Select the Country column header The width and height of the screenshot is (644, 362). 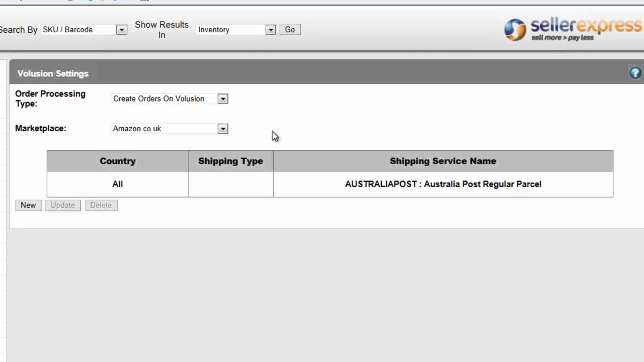[x=118, y=161]
